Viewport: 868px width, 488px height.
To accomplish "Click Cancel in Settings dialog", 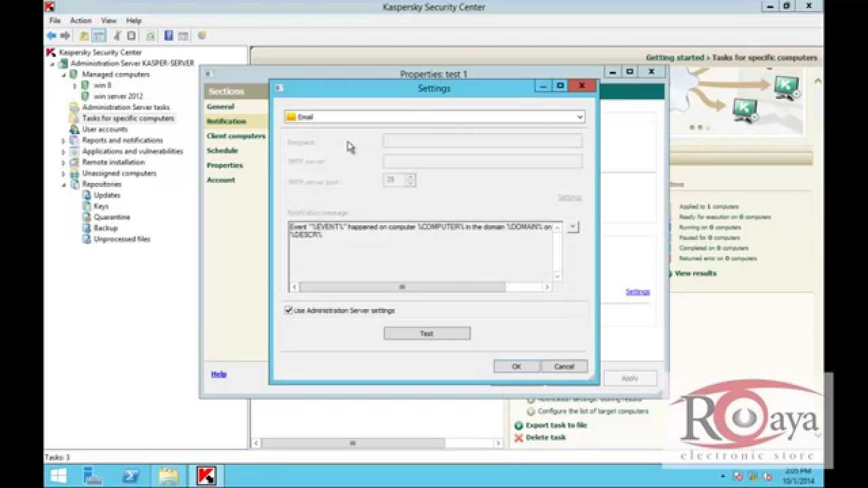I will (564, 366).
